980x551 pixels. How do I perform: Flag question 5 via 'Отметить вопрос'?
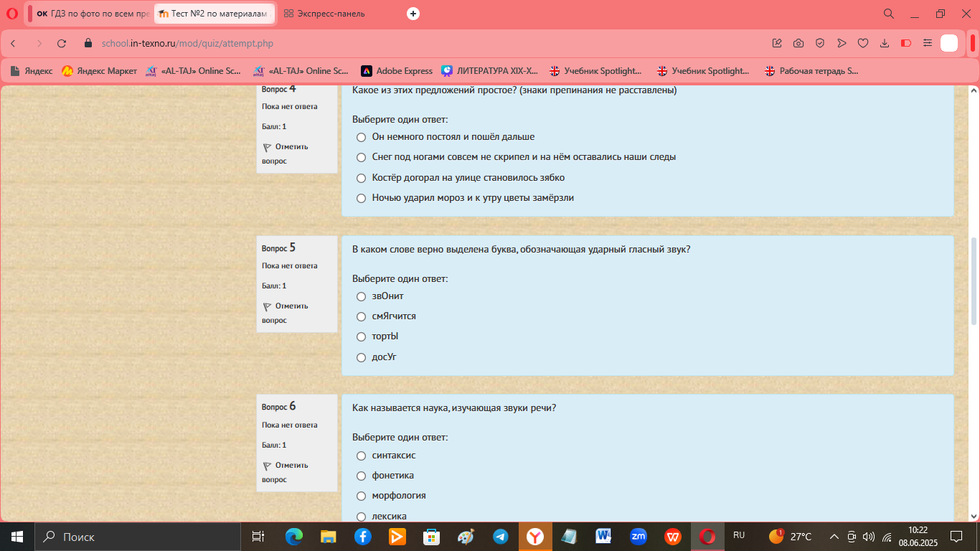(x=285, y=313)
